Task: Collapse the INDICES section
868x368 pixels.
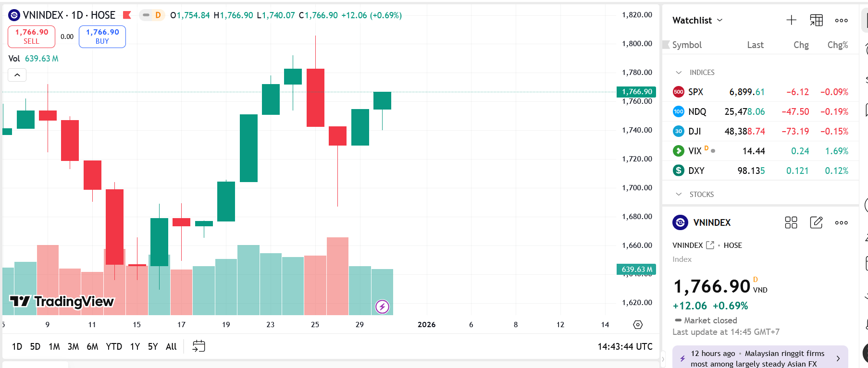Action: tap(679, 73)
